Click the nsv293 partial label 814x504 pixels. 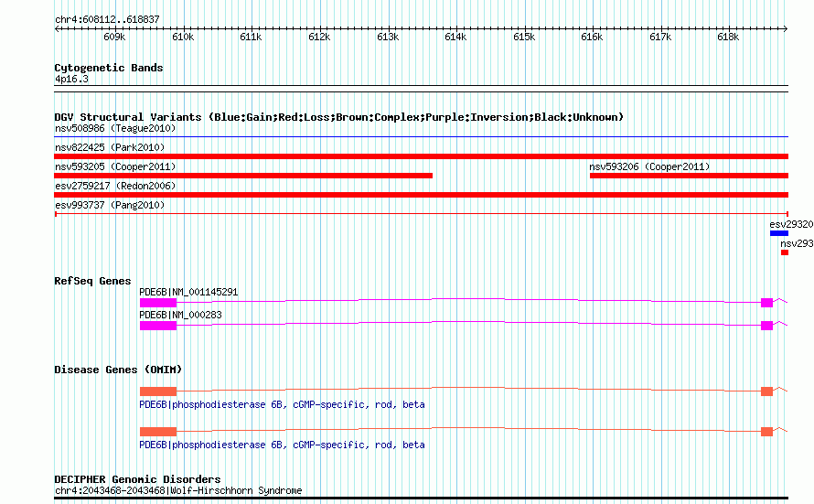797,243
